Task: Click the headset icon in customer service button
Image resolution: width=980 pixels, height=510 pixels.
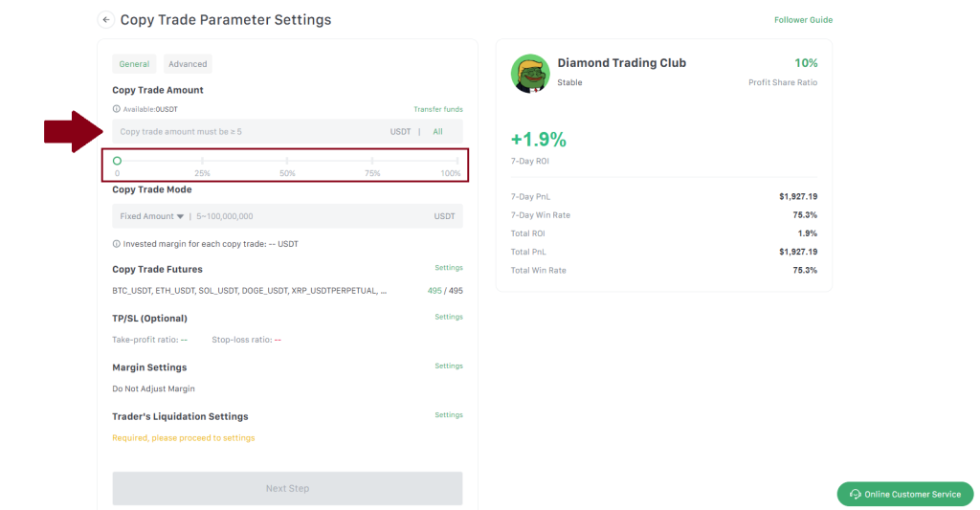Action: [855, 494]
